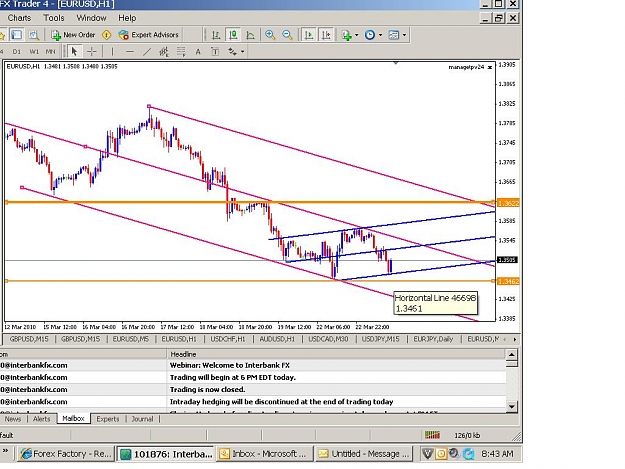The image size is (625, 469).
Task: Open the Journal terminal tab
Action: (142, 419)
